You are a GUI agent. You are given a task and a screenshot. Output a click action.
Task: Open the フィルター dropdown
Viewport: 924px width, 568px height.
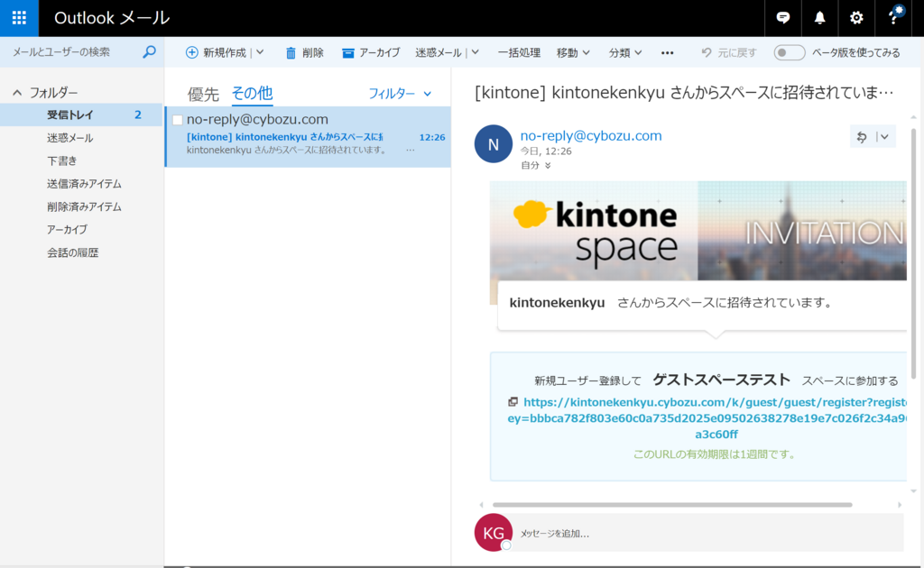tap(400, 93)
